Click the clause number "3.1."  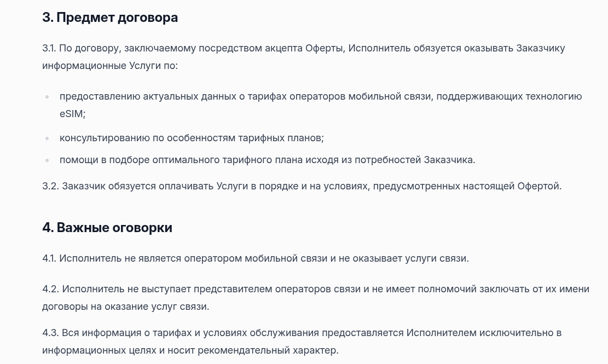[x=49, y=48]
